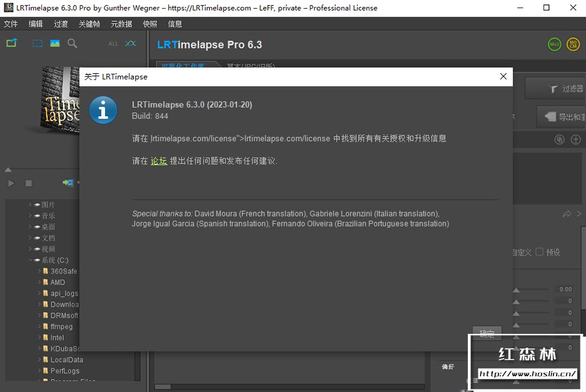Click the dashed selection rectangle icon
This screenshot has width=586, height=392.
click(38, 43)
